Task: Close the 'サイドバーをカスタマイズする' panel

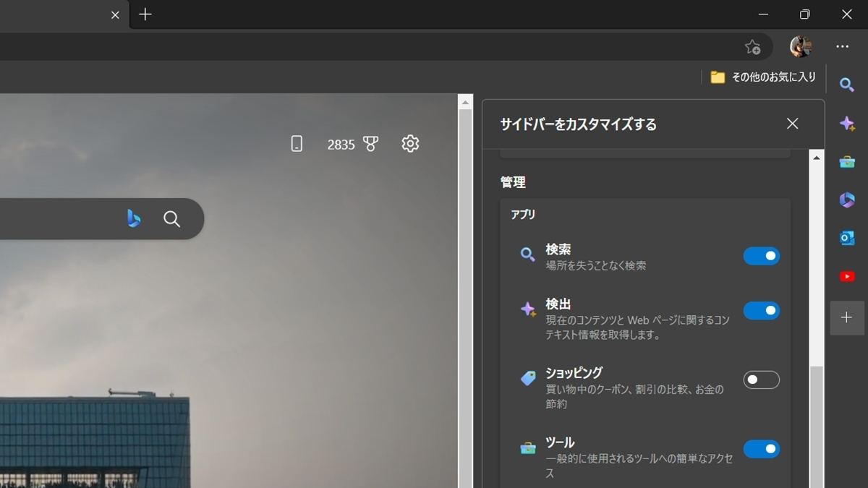Action: (793, 124)
